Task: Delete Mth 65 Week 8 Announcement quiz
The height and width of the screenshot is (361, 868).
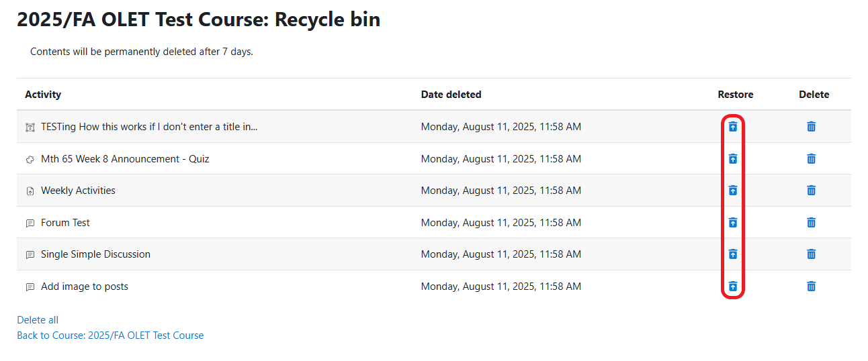Action: [x=811, y=158]
